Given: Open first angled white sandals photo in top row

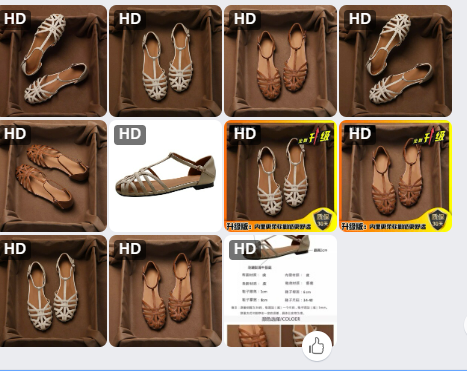Looking at the screenshot, I should [x=53, y=61].
